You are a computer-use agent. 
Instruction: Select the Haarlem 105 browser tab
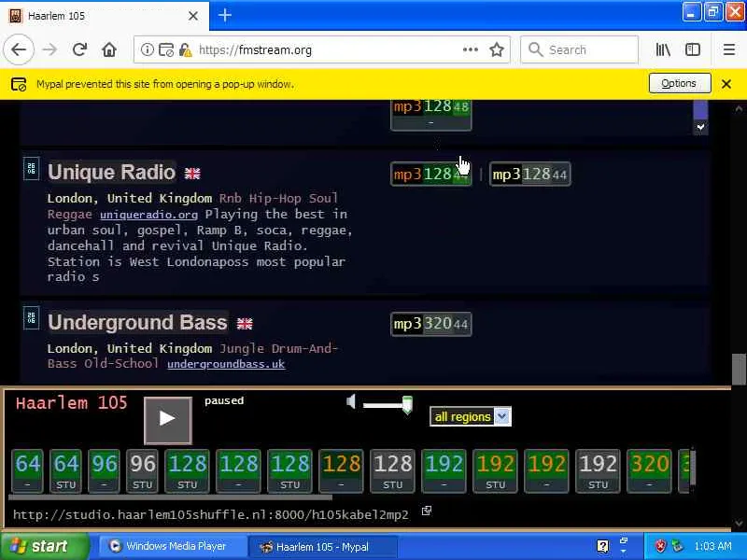pos(104,16)
